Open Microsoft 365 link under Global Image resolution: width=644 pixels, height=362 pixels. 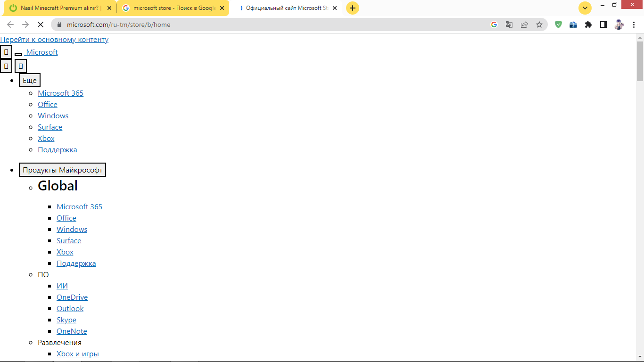[x=80, y=207]
